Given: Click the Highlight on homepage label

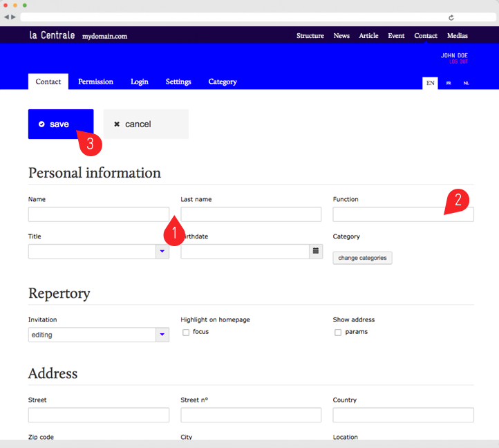Looking at the screenshot, I should point(215,319).
